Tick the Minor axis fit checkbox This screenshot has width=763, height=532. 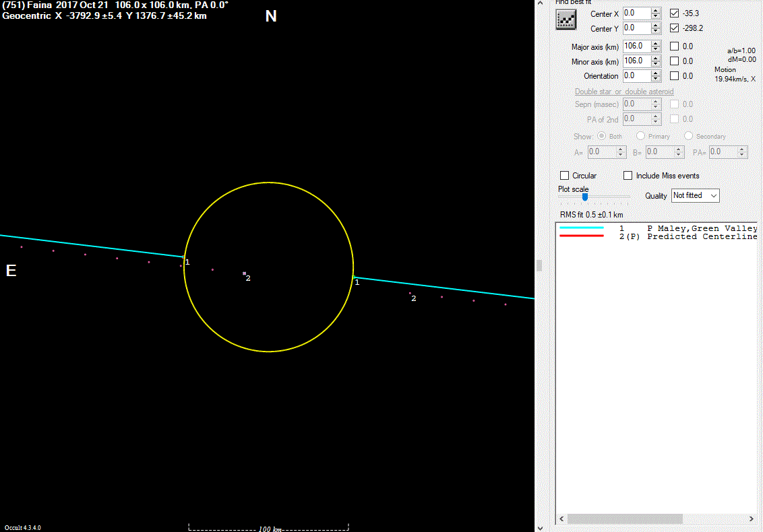click(x=675, y=61)
